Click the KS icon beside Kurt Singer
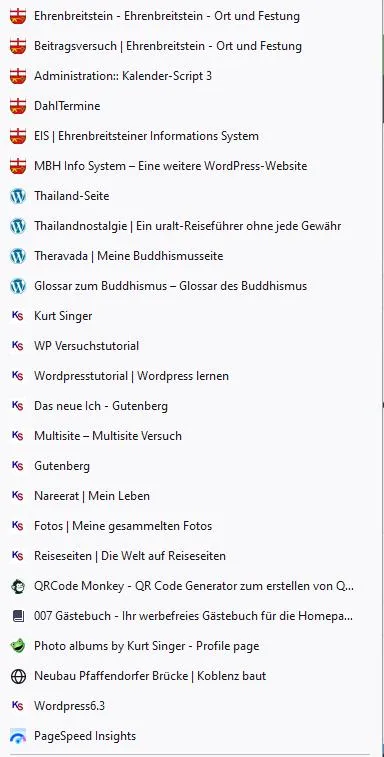 click(18, 316)
